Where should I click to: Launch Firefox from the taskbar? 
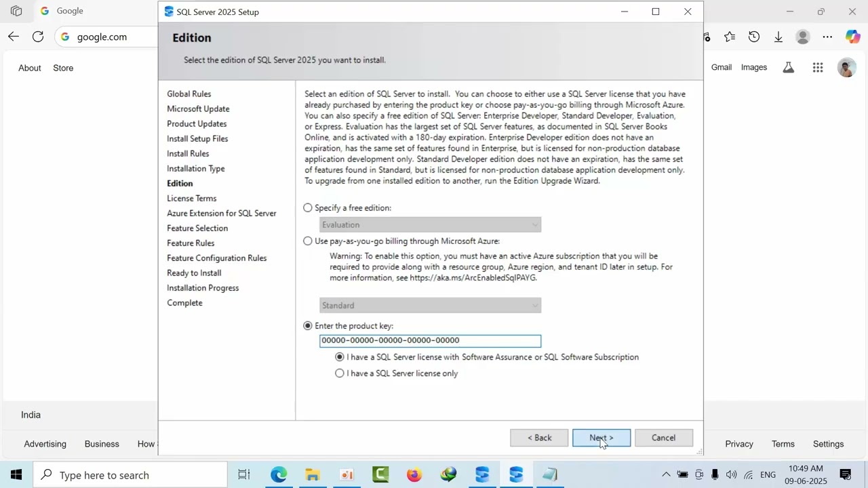point(414,474)
